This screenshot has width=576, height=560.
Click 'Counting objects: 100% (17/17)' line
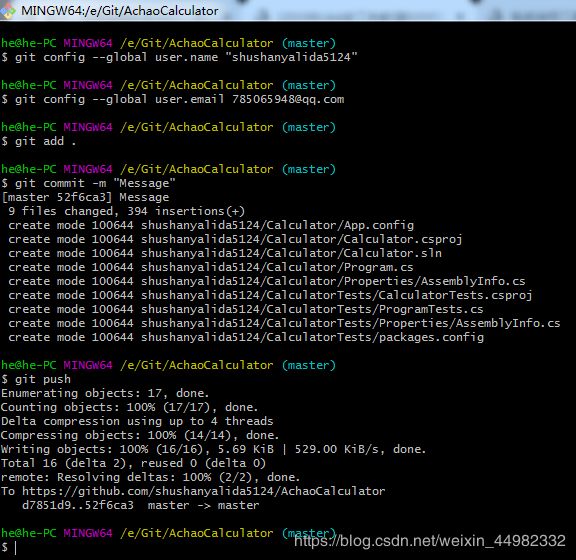coord(130,407)
